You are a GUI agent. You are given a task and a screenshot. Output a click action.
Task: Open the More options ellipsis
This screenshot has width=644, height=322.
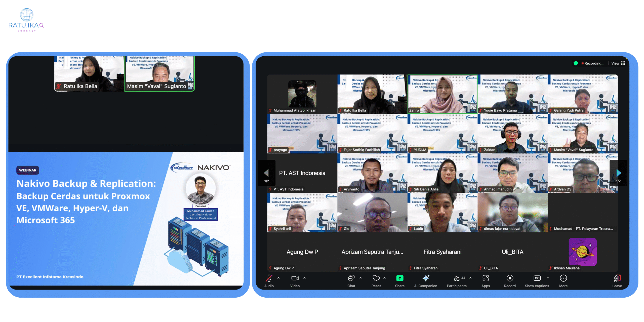tap(563, 278)
